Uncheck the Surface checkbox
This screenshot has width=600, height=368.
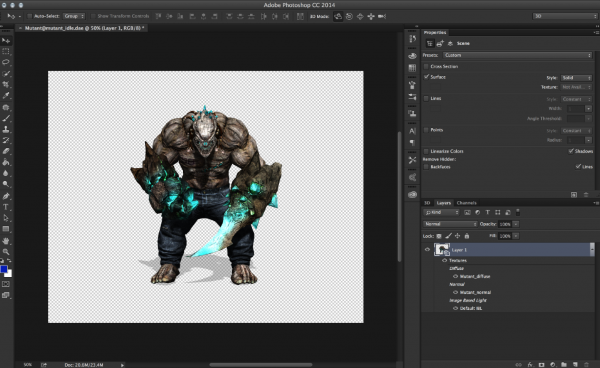[426, 77]
